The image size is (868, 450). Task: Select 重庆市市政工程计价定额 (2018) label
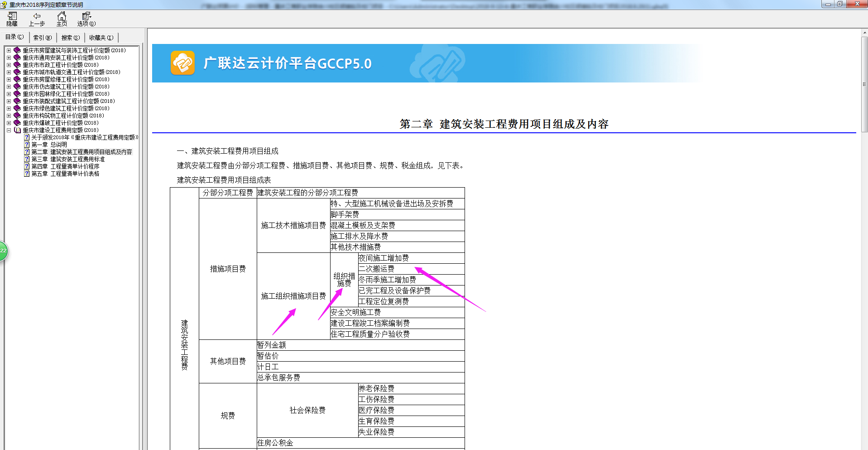61,65
